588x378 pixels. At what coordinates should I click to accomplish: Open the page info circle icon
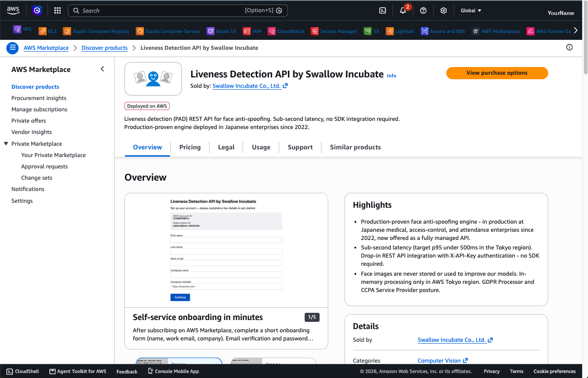(x=569, y=48)
